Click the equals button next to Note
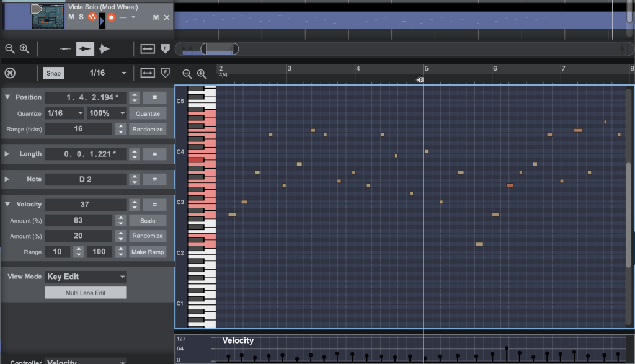This screenshot has height=364, width=635. tap(154, 179)
